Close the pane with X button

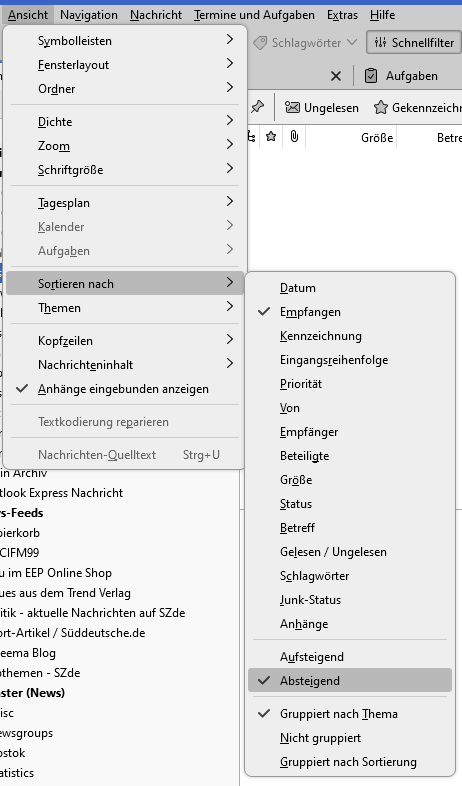pyautogui.click(x=336, y=76)
